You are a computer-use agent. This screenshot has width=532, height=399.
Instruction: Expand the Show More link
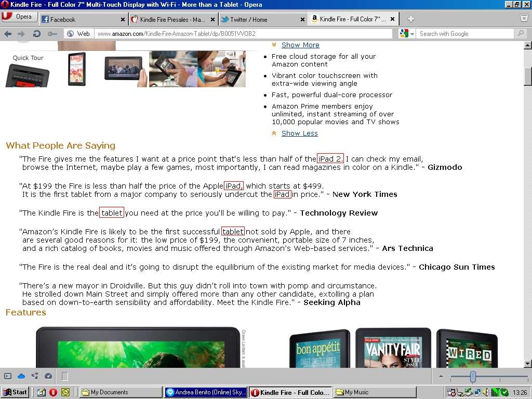300,45
